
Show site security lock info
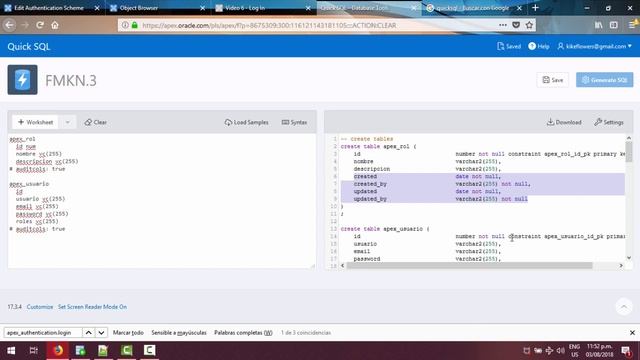pos(135,25)
